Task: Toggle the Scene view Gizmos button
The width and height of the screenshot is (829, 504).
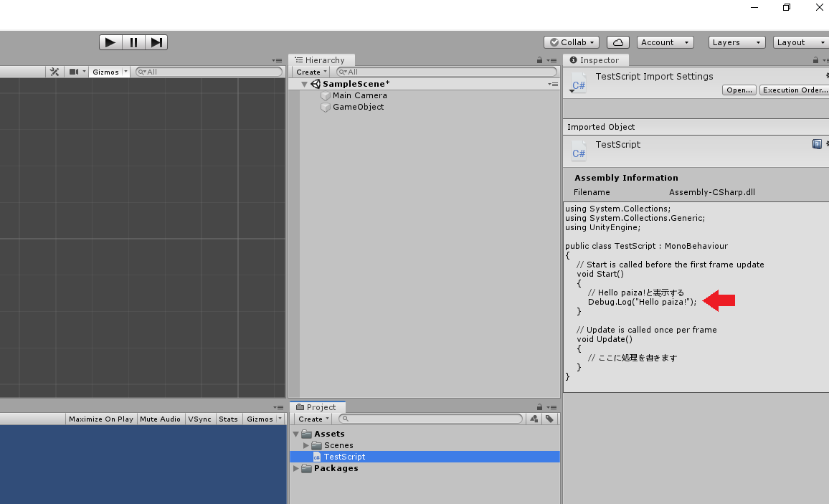Action: click(105, 72)
